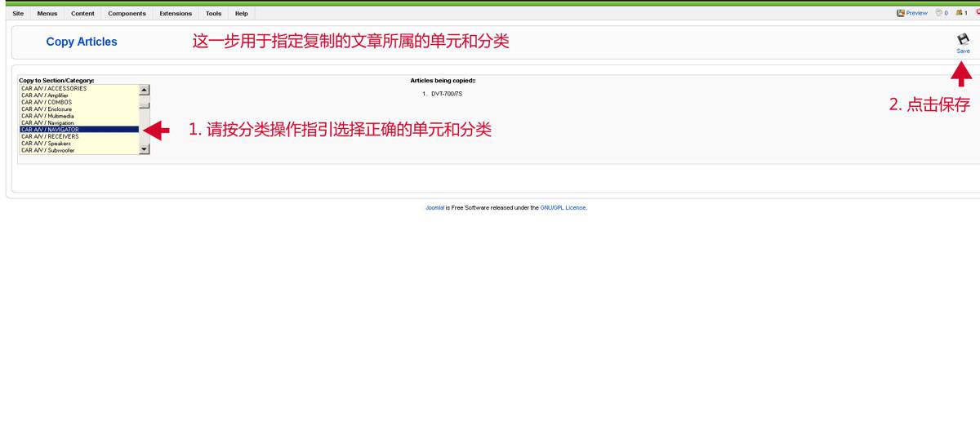Image resolution: width=980 pixels, height=430 pixels.
Task: Open the Menus menu
Action: 47,14
